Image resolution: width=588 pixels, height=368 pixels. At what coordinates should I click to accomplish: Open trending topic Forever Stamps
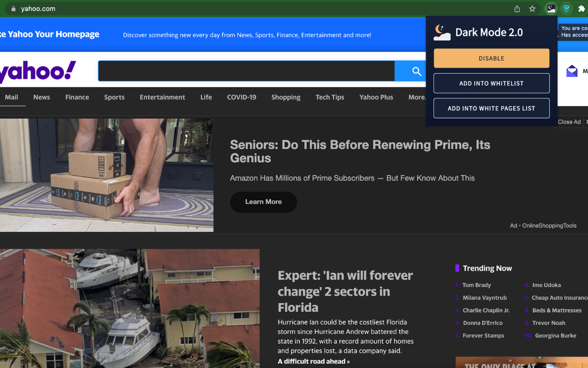[483, 336]
